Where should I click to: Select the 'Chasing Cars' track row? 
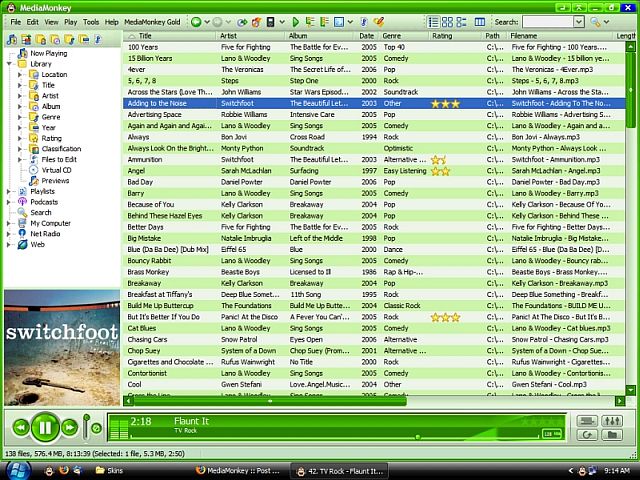point(373,340)
